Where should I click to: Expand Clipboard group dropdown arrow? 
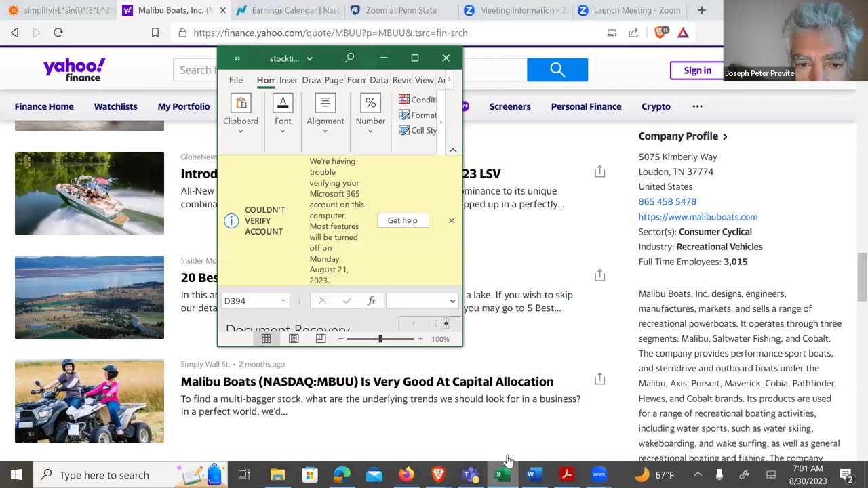241,131
